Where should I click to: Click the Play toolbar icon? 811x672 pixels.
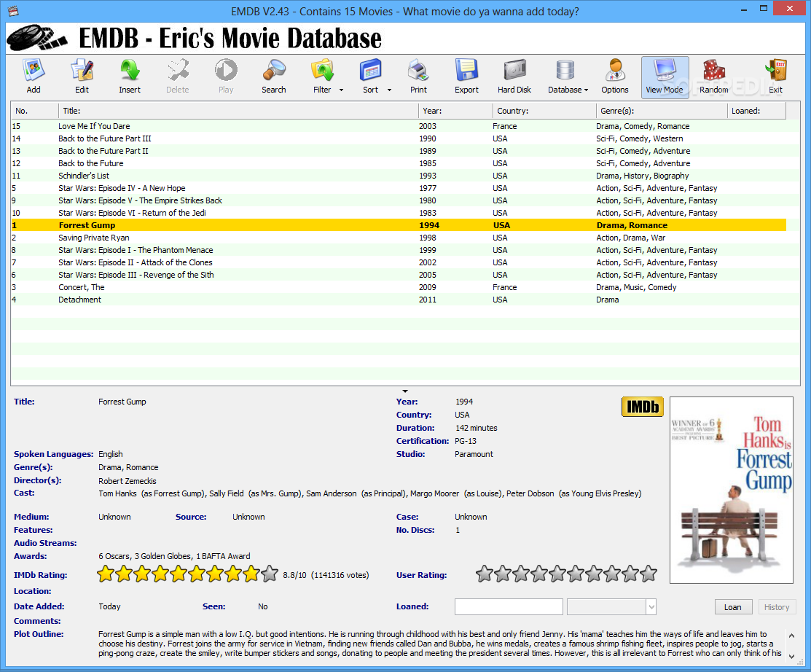(225, 77)
